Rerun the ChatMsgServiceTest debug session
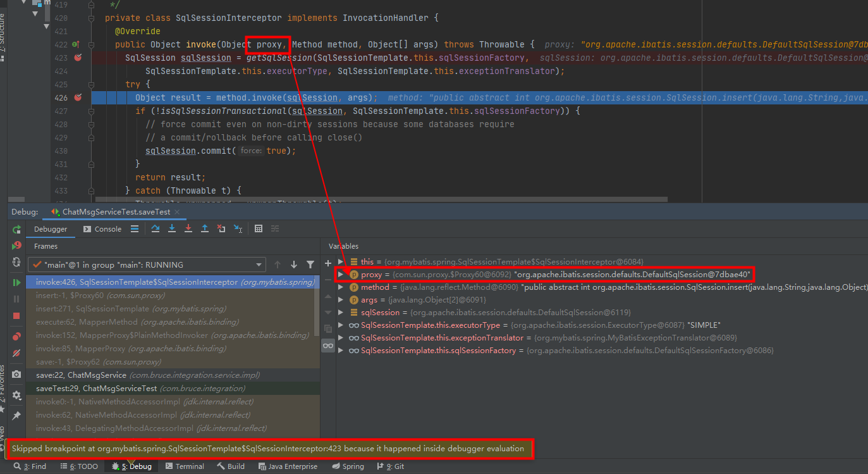The height and width of the screenshot is (474, 868). pos(16,229)
